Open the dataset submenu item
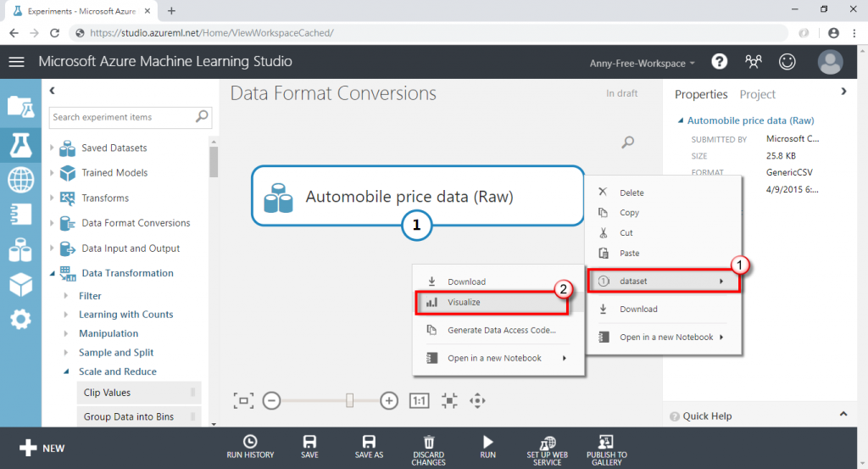 (663, 282)
